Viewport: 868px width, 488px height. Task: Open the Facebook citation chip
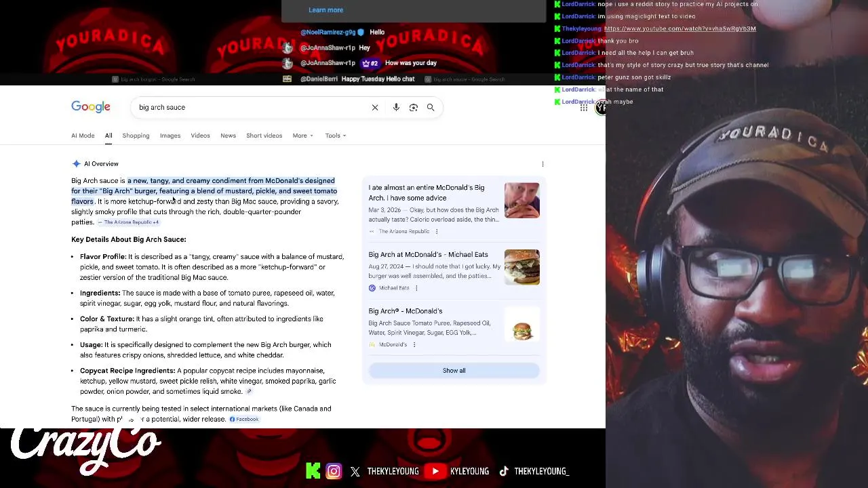pos(244,420)
